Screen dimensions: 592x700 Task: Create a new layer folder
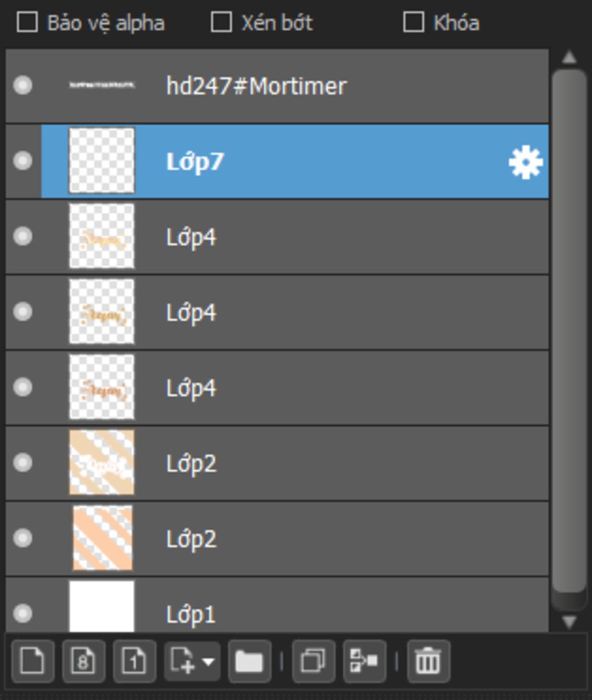249,661
